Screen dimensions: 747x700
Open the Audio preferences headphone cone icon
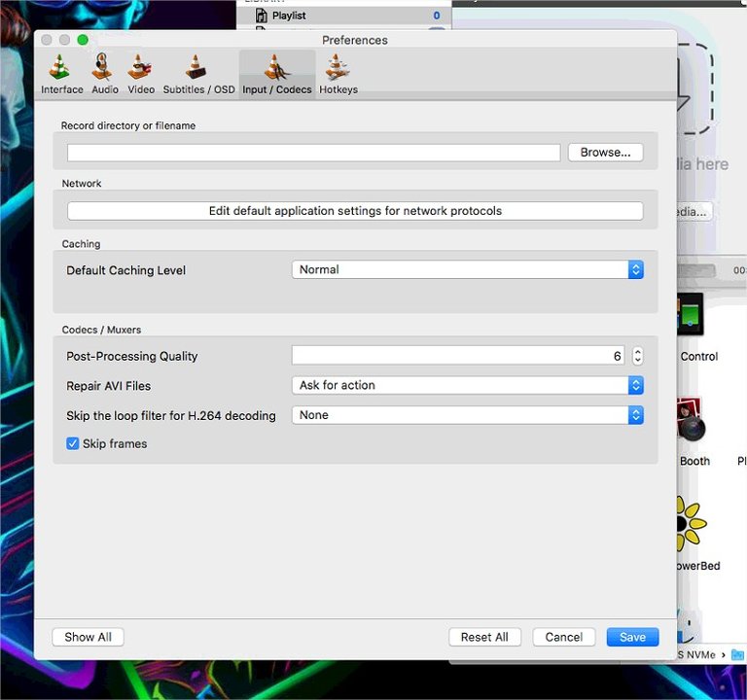point(102,67)
